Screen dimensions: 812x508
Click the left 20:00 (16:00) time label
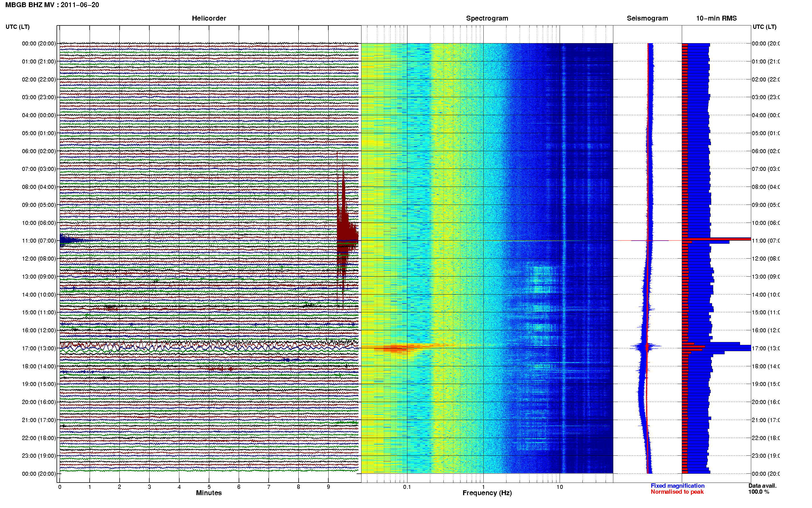pyautogui.click(x=39, y=402)
